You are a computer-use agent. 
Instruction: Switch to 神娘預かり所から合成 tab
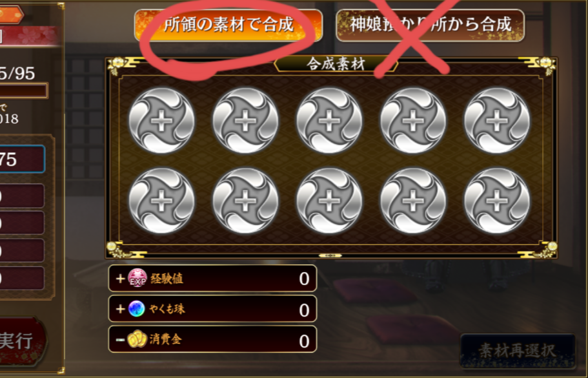(x=430, y=25)
